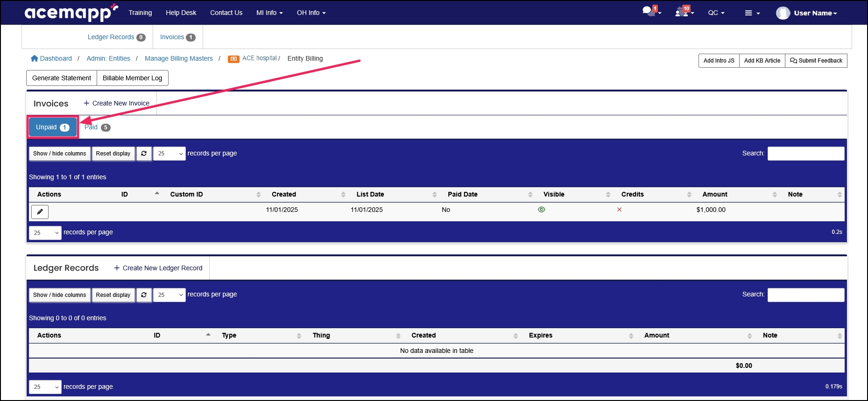Open Show / hide columns for Ledger Records
Image resolution: width=868 pixels, height=401 pixels.
coord(59,295)
